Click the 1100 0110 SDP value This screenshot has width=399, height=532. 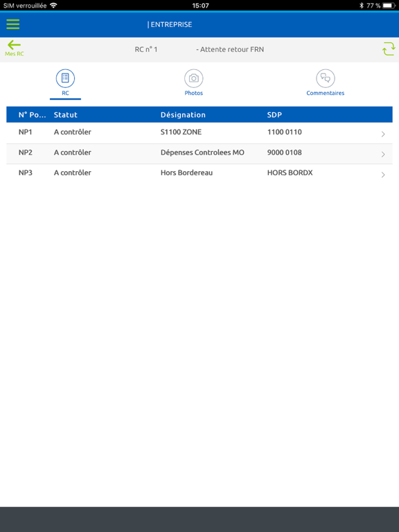pos(284,132)
